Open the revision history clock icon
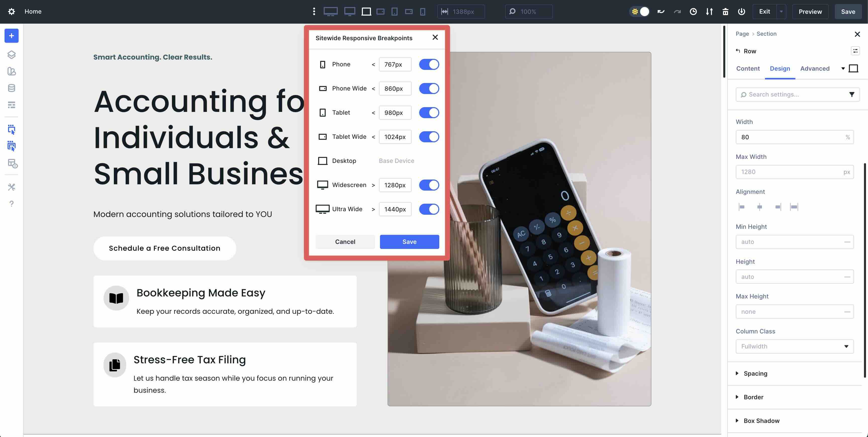The width and height of the screenshot is (868, 437). pos(693,12)
